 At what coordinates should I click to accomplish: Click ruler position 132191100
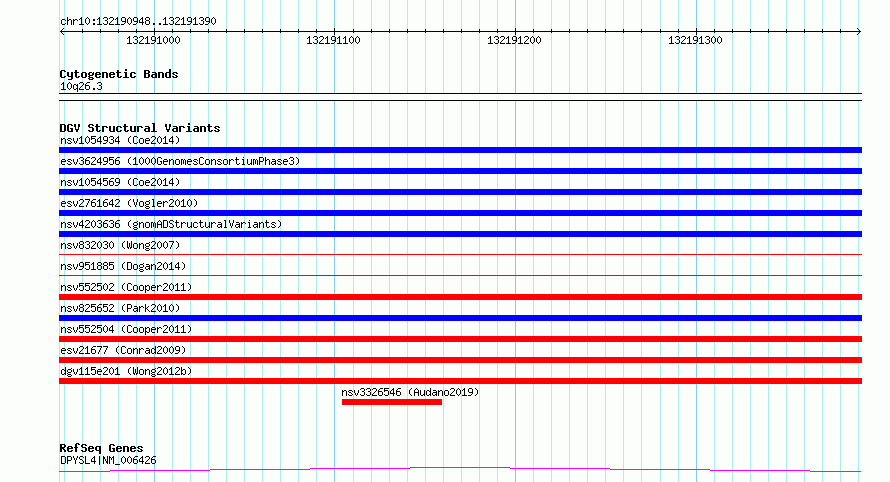click(333, 40)
